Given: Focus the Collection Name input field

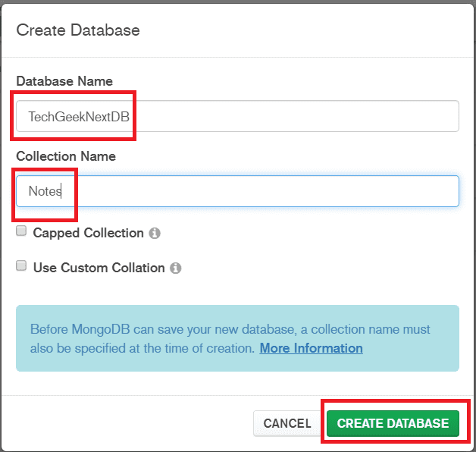Looking at the screenshot, I should [237, 191].
